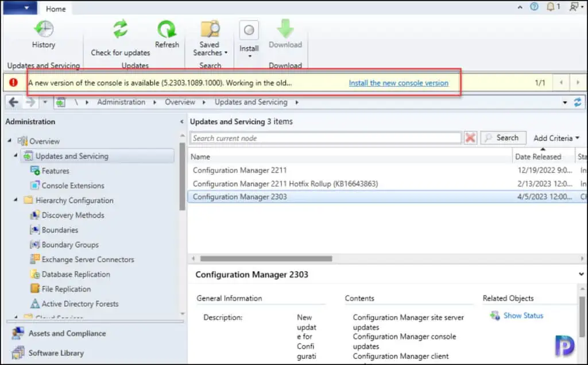Viewport: 588px width, 365px height.
Task: Click the feedback person icon at top right
Action: pos(574,6)
